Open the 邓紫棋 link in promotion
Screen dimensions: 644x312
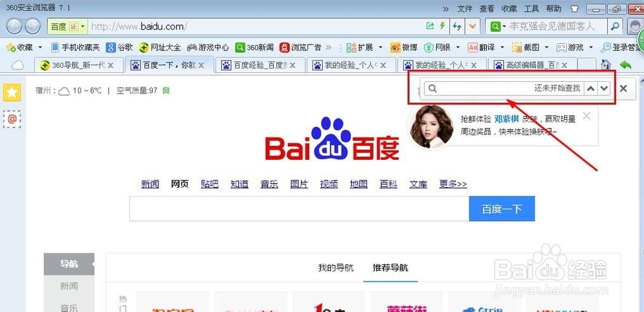pyautogui.click(x=506, y=119)
